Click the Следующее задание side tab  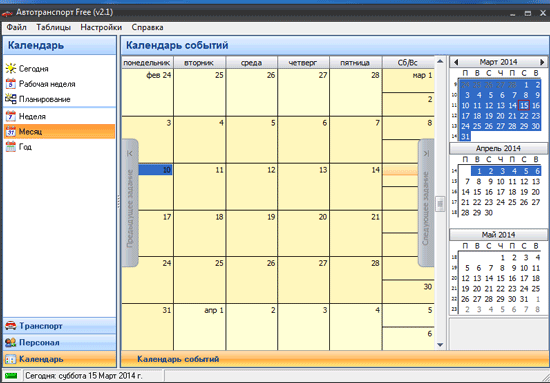pos(426,203)
